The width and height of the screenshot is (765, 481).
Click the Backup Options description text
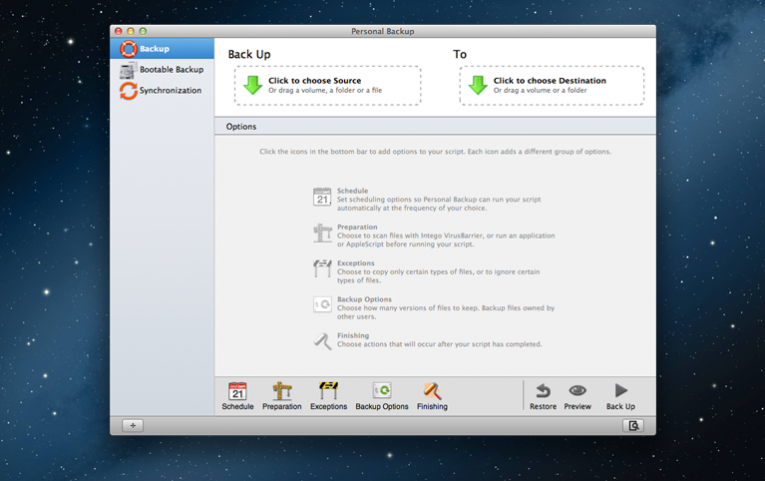(x=446, y=312)
